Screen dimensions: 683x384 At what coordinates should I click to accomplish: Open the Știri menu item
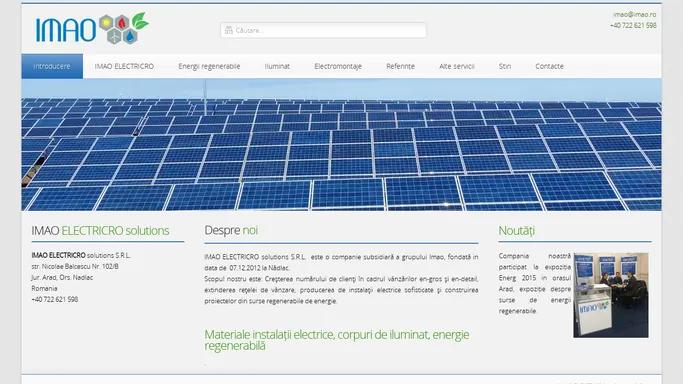click(x=505, y=66)
